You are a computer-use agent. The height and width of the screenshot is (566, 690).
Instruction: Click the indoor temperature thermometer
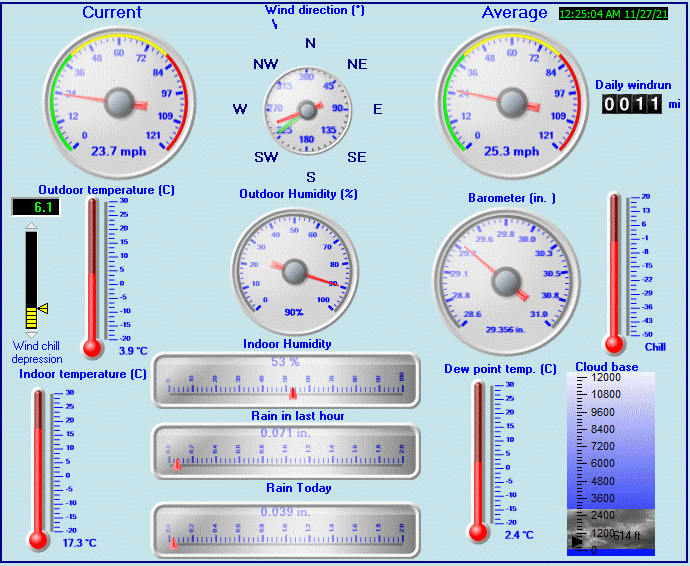point(38,469)
